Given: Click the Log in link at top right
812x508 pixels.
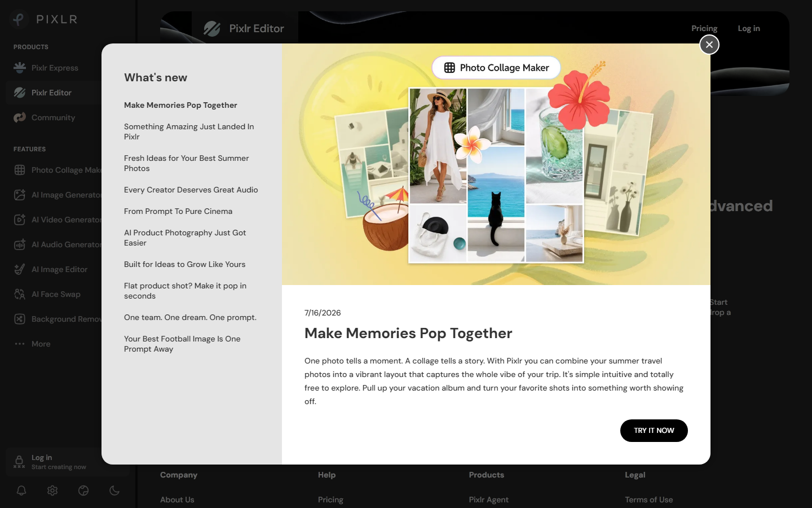Looking at the screenshot, I should pos(749,28).
